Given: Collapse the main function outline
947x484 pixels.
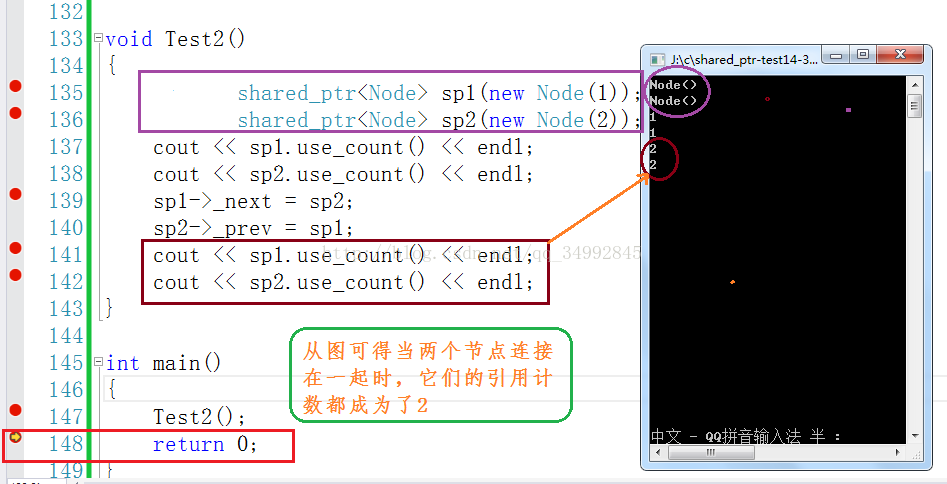Looking at the screenshot, I should pos(98,363).
